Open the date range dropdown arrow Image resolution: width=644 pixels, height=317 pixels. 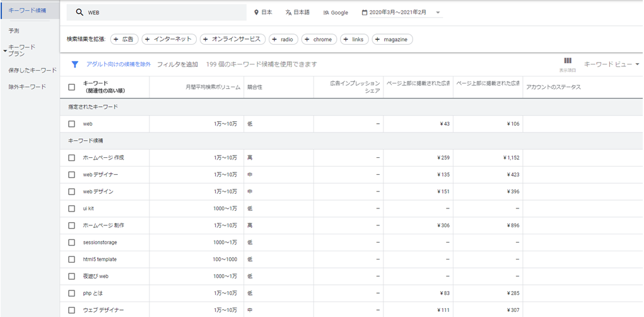coord(438,13)
